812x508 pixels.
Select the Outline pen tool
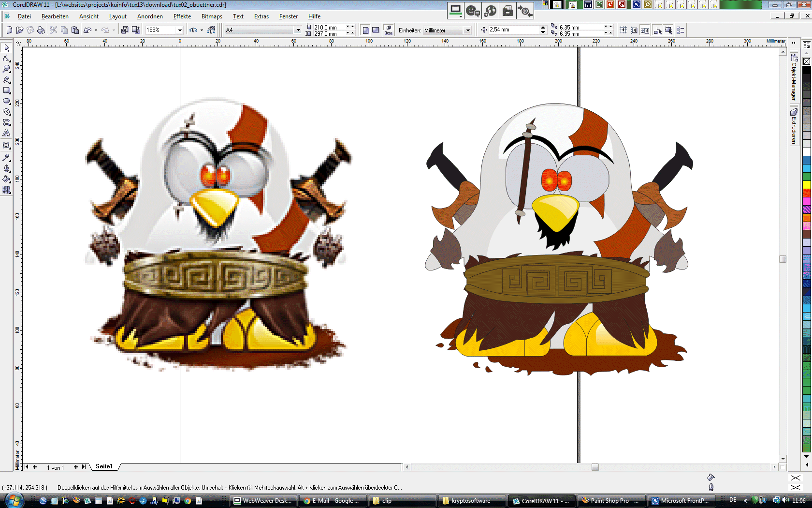[x=7, y=168]
